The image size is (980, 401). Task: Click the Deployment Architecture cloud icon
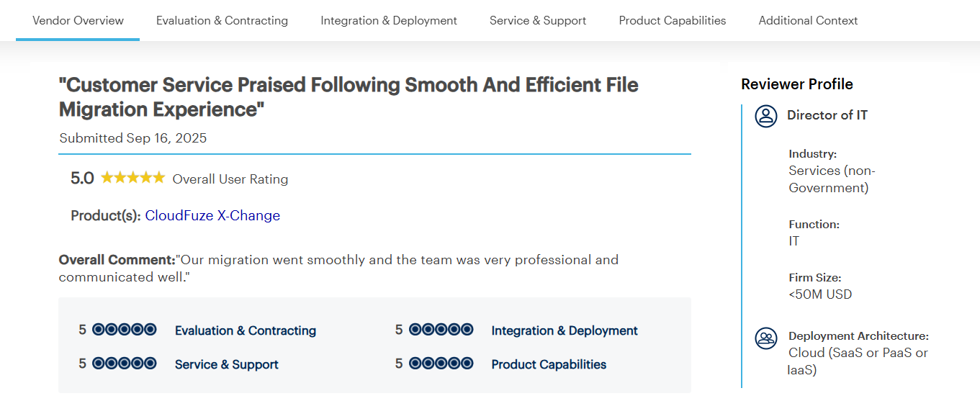(766, 338)
